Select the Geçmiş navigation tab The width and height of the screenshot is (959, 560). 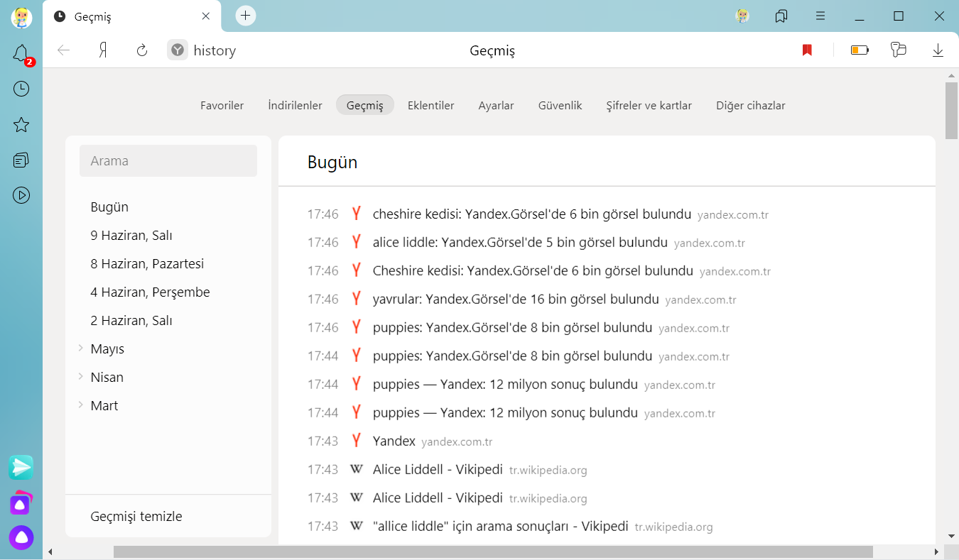coord(365,105)
